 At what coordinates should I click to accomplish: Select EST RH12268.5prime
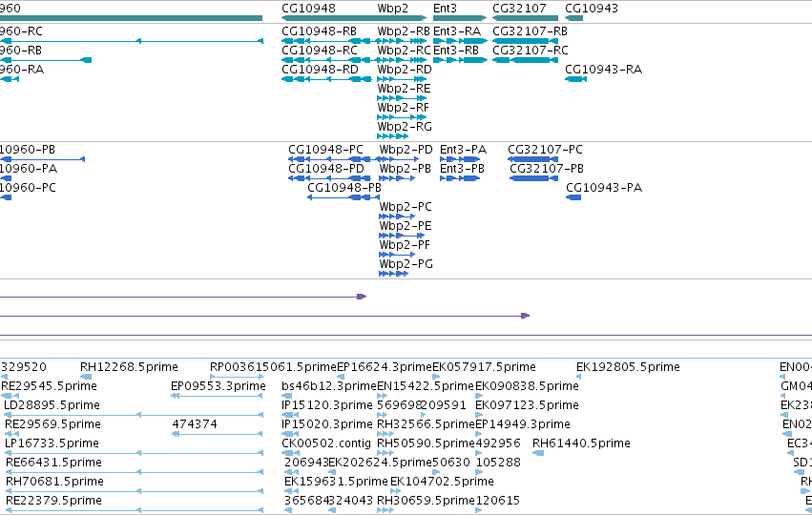(129, 367)
